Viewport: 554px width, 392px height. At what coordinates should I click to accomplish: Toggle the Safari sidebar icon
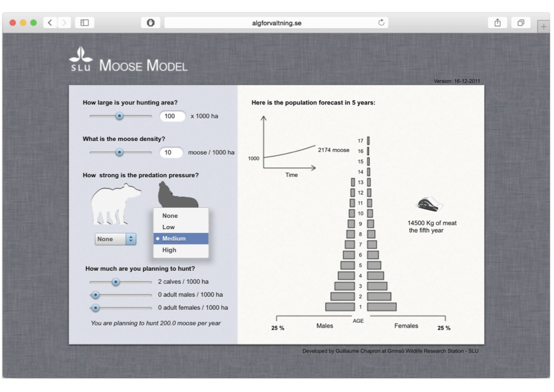(x=85, y=23)
